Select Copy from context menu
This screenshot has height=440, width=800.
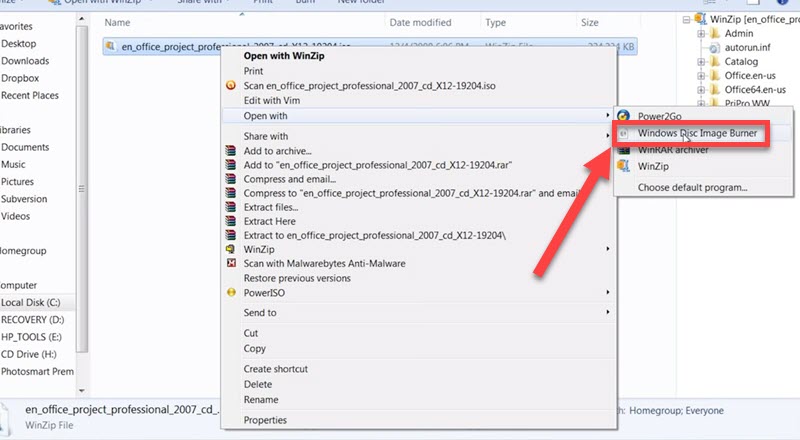(x=255, y=349)
